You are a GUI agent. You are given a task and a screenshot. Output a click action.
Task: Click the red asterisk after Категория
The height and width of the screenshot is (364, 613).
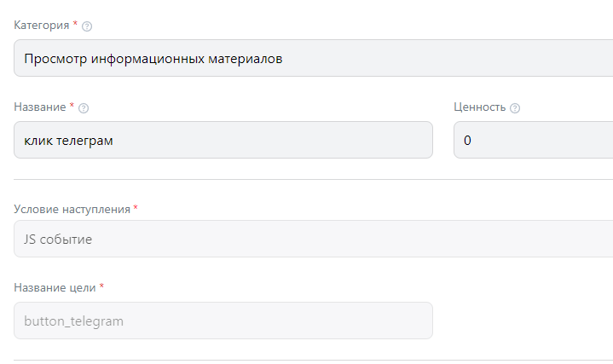(x=76, y=24)
